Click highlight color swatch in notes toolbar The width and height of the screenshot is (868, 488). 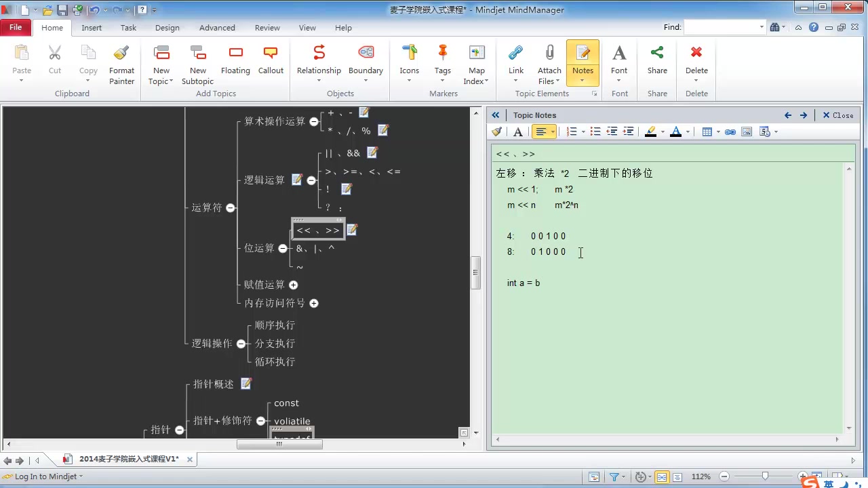(x=650, y=132)
